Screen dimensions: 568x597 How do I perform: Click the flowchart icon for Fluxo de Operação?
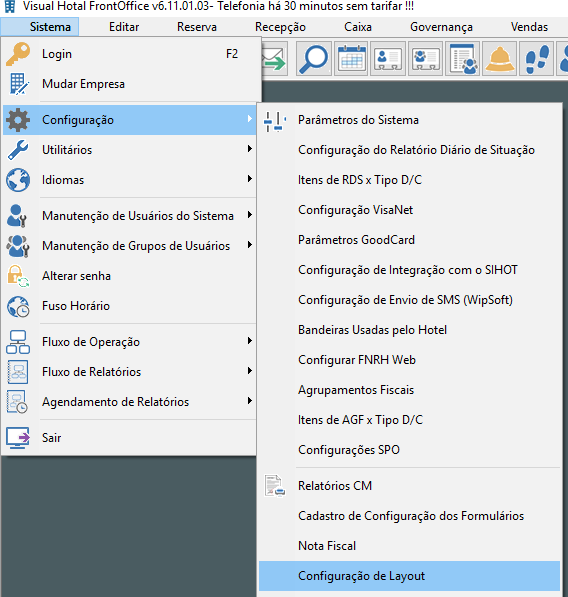18,342
